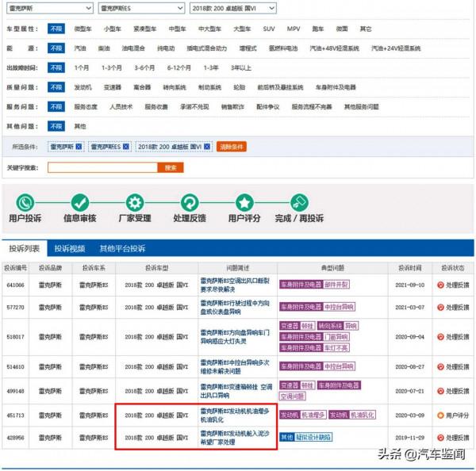
Task: Click the orange 清除条件 button
Action: coord(232,147)
